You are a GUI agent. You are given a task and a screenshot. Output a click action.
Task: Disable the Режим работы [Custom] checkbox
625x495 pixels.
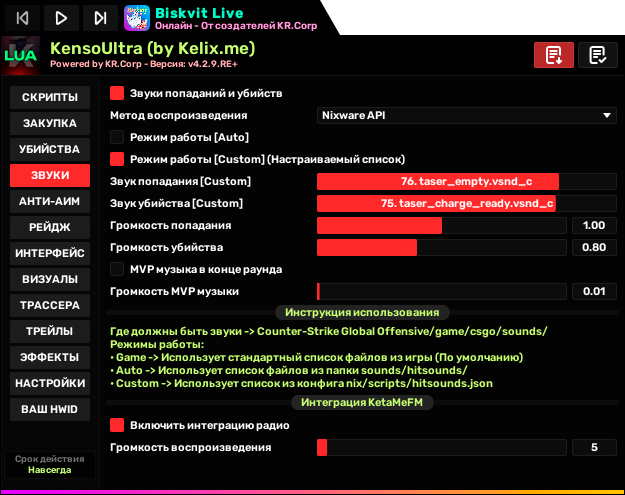(x=117, y=159)
